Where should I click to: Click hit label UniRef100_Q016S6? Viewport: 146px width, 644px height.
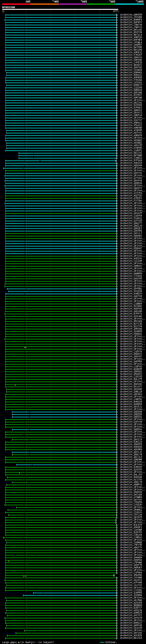click(131, 291)
